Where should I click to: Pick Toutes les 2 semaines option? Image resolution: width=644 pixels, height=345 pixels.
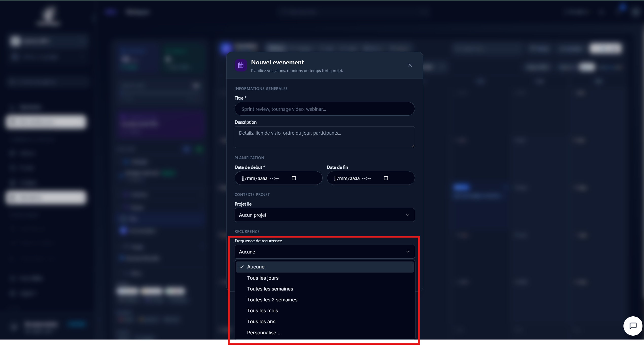pos(272,300)
